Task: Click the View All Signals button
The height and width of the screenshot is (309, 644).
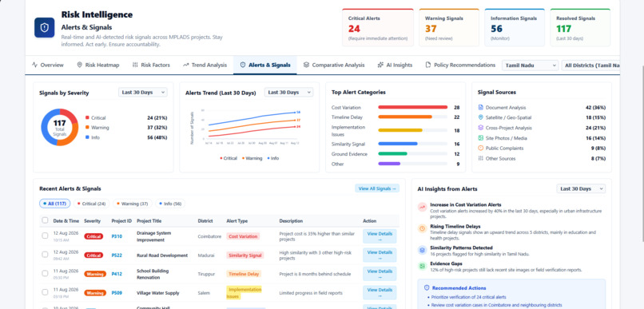Action: pos(377,188)
